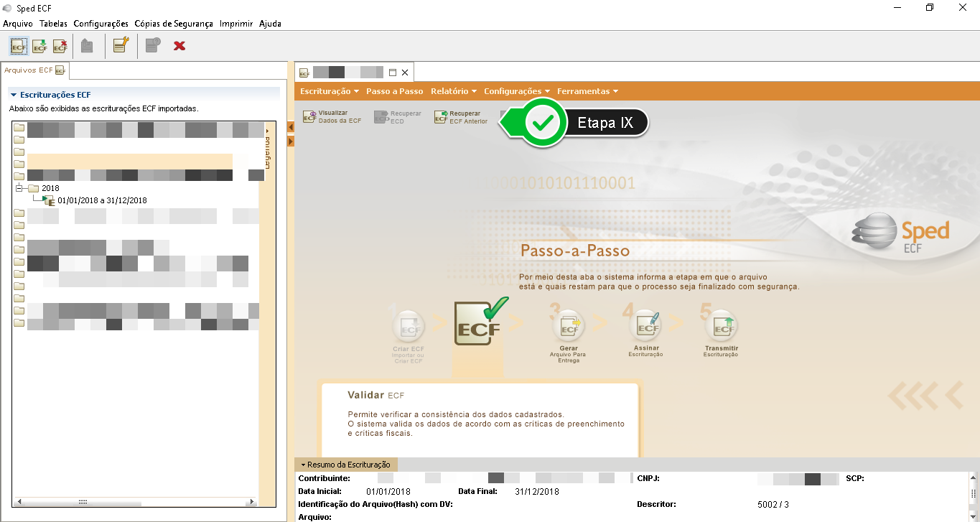Click the right-pointing panel splitter arrow

(x=291, y=141)
